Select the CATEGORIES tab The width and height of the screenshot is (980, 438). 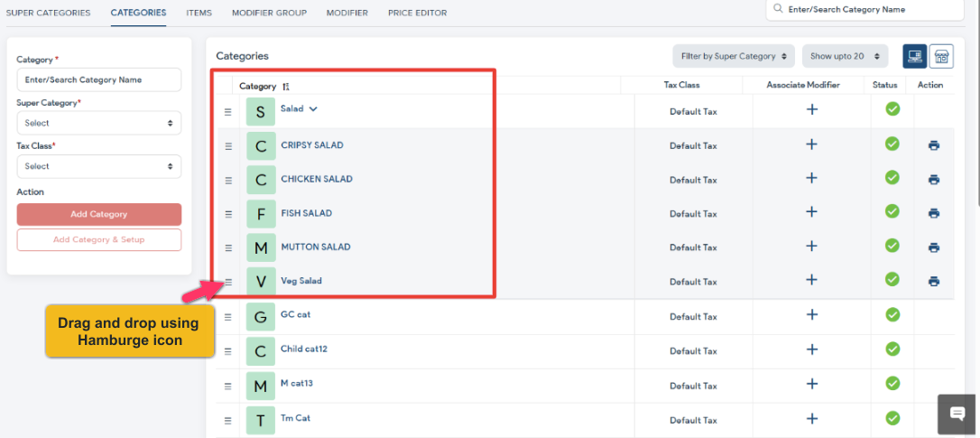139,13
